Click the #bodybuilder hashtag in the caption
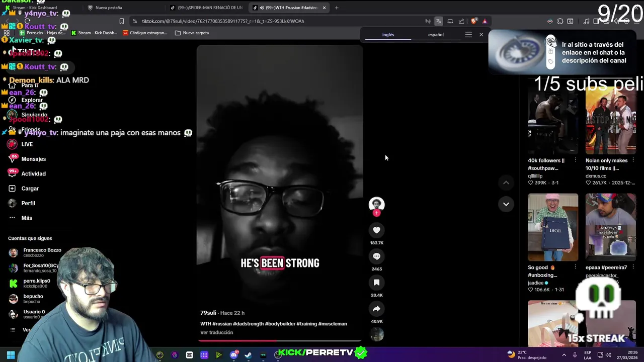644x362 pixels. [279, 324]
